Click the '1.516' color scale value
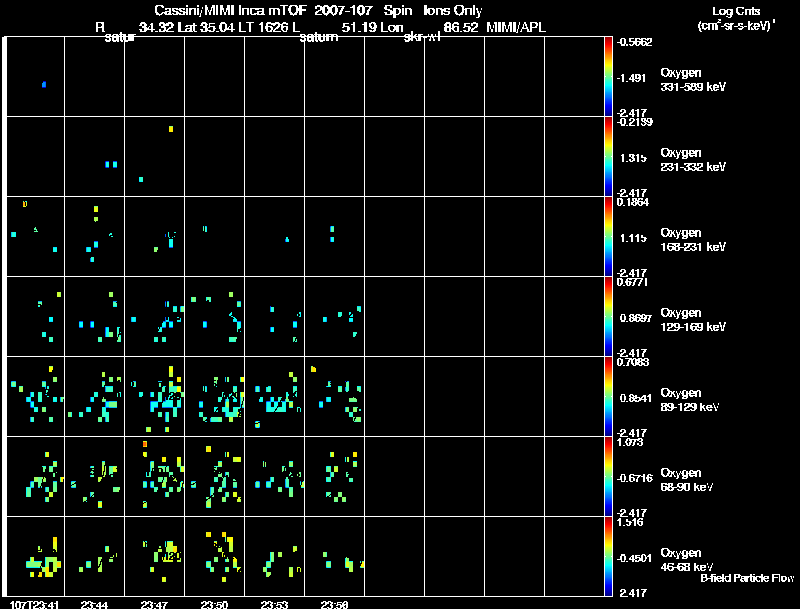Viewport: 800px width, 609px height. (630, 522)
